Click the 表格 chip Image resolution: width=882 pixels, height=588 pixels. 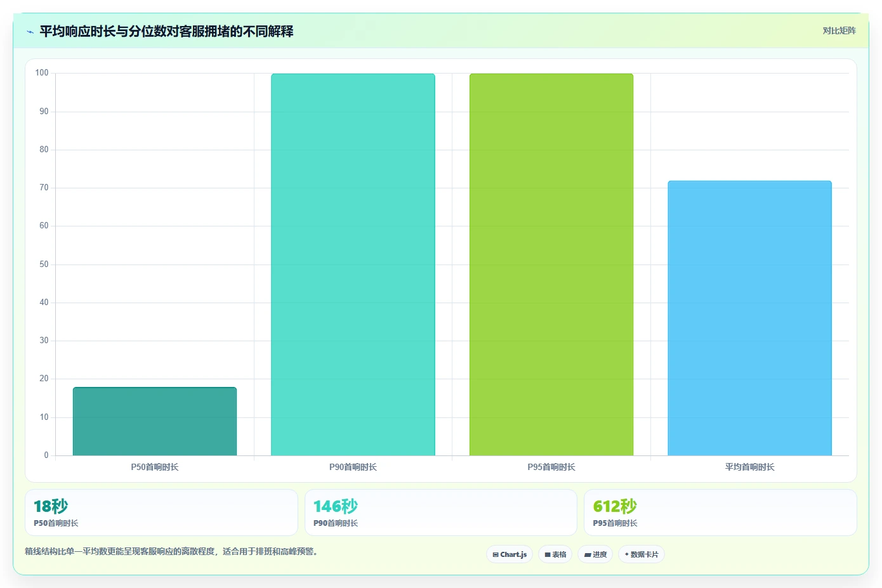point(555,554)
